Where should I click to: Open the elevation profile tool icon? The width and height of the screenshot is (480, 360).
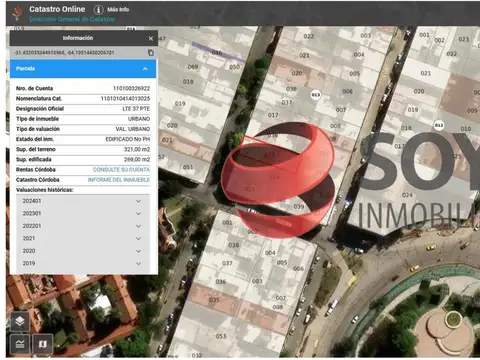coord(20,344)
